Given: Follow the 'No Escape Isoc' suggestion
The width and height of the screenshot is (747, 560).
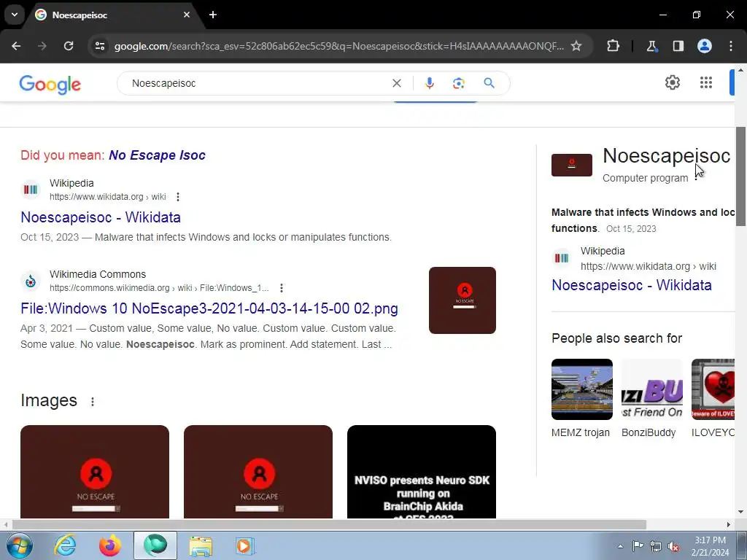Looking at the screenshot, I should click(158, 155).
